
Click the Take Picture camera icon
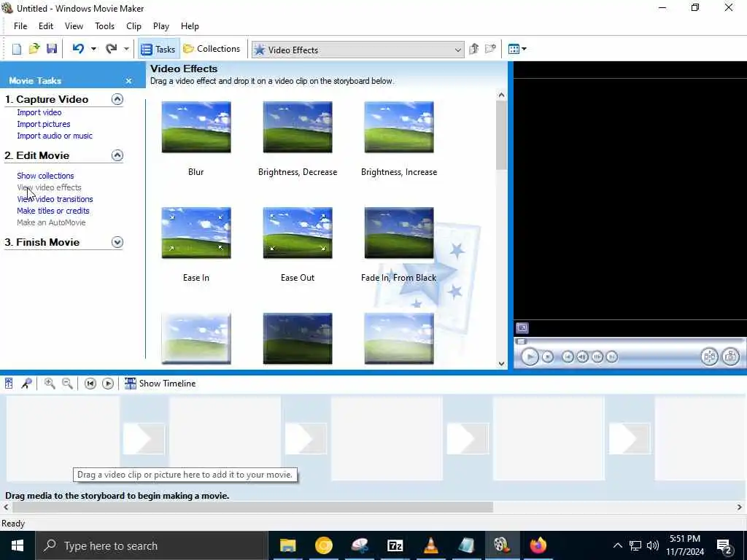pyautogui.click(x=730, y=356)
